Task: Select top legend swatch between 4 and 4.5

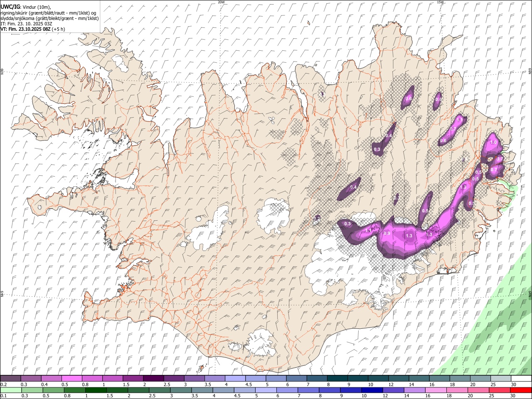Action: click(235, 378)
